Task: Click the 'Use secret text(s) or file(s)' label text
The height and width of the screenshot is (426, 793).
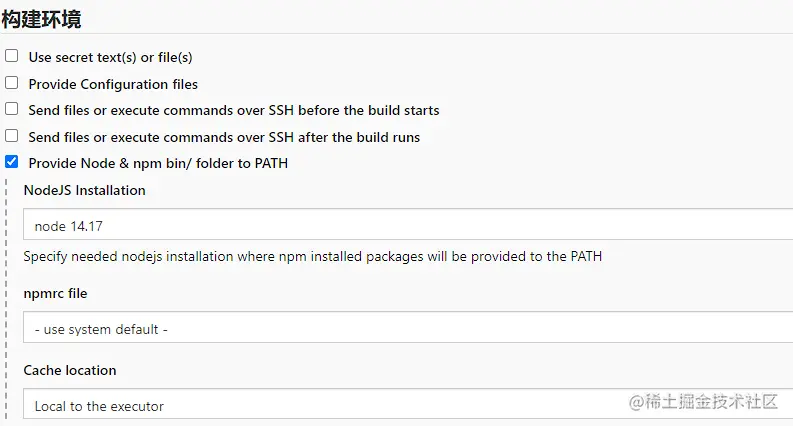Action: (x=110, y=57)
